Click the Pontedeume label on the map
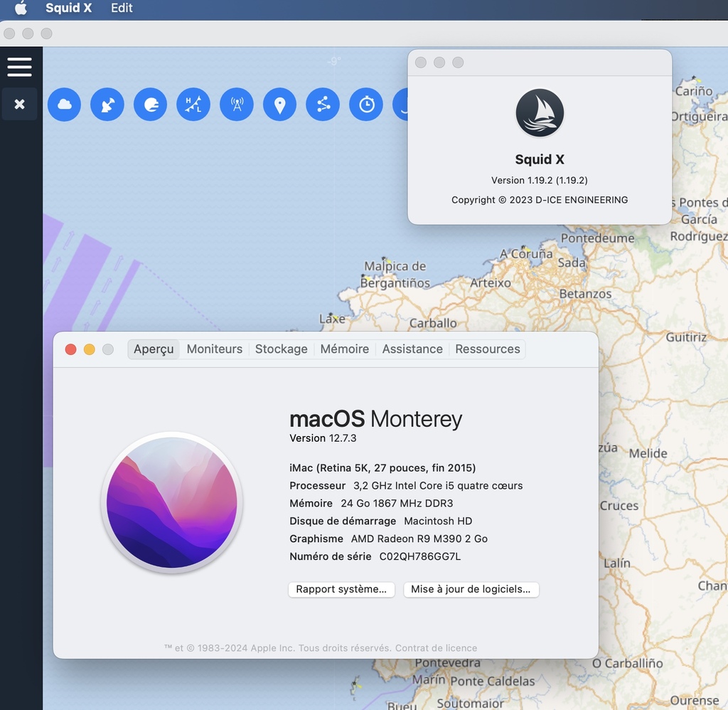 click(x=597, y=238)
